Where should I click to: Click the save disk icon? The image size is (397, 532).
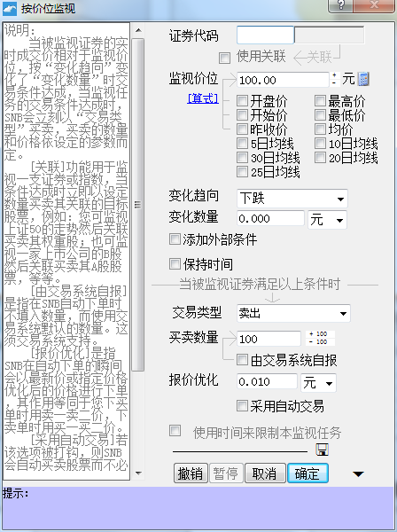tap(322, 450)
